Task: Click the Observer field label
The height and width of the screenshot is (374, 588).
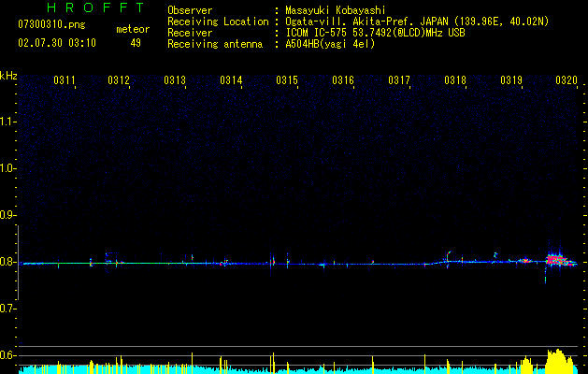Action: [190, 10]
